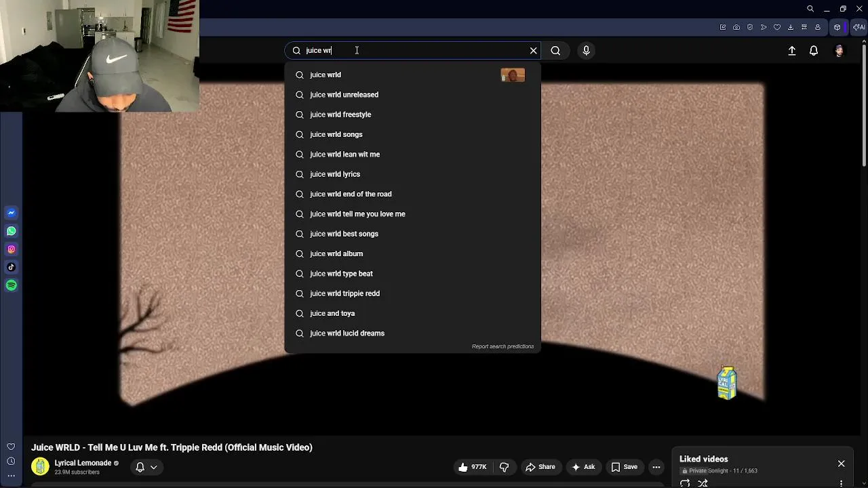The image size is (868, 488).
Task: Click the juice wrld suggestion thumbnail
Action: (513, 75)
